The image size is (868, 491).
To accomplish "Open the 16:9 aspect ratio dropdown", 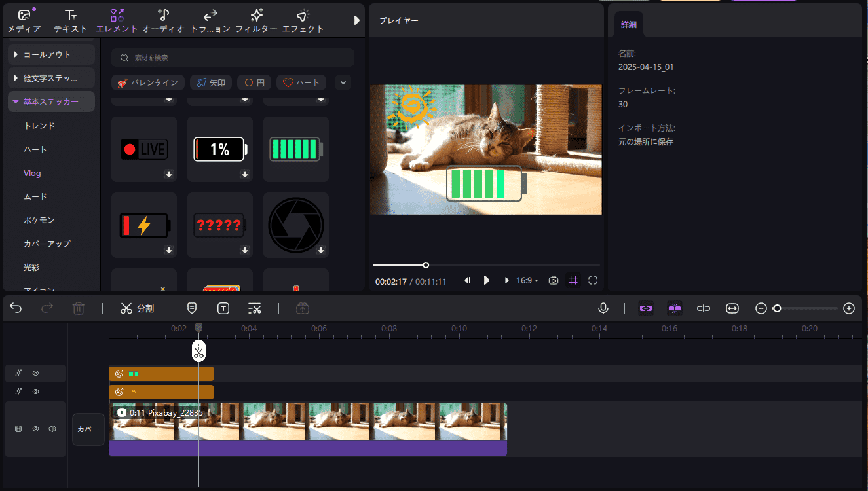I will click(527, 280).
